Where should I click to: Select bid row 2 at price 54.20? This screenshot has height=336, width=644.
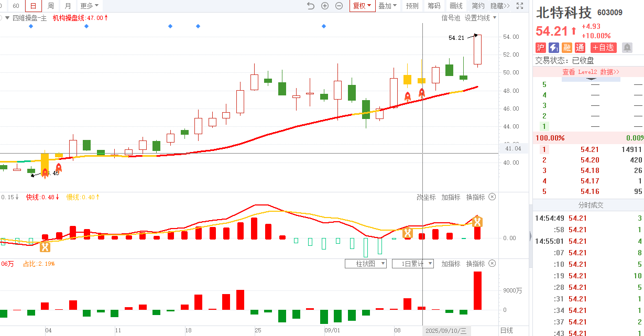[588, 160]
